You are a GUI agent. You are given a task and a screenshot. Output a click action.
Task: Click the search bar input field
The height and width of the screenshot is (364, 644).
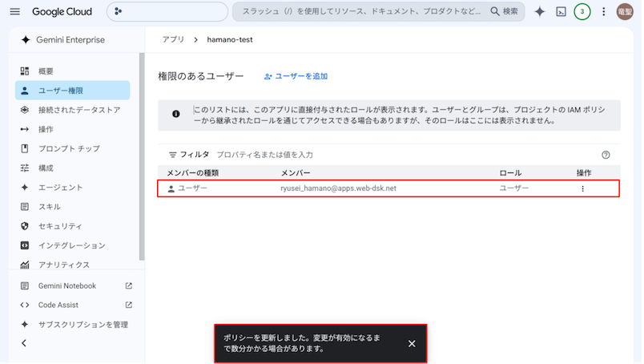tap(361, 11)
